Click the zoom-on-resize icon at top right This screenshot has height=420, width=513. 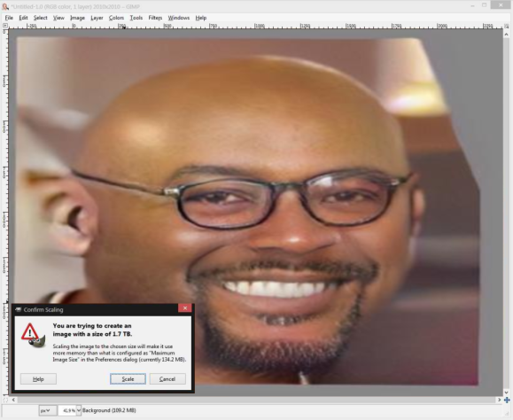pos(507,26)
